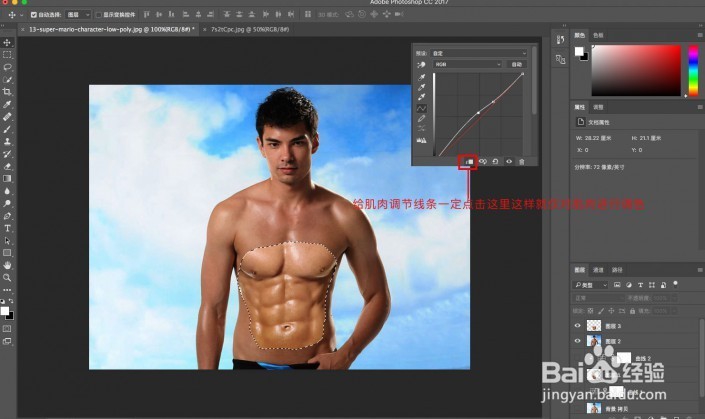705x419 pixels.
Task: Switch to the Paths tab
Action: pos(617,270)
